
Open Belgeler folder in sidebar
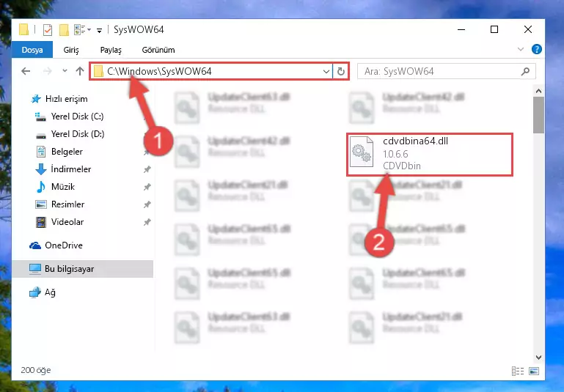click(x=67, y=152)
